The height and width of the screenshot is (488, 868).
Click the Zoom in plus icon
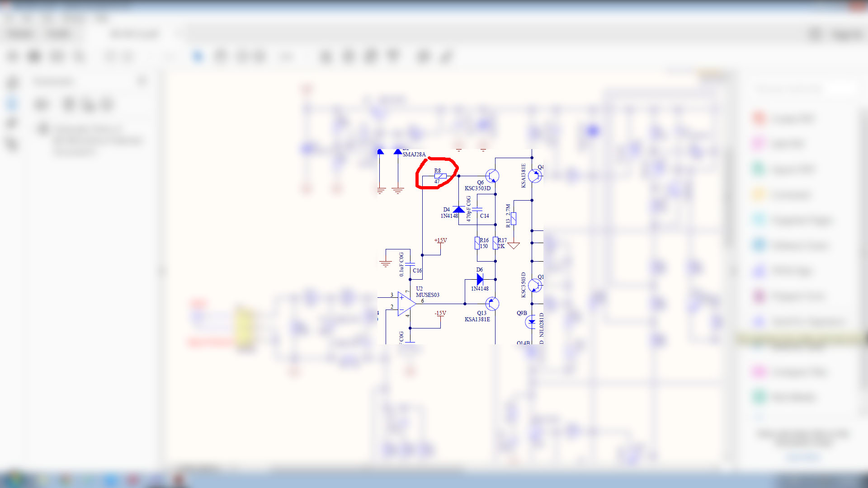point(259,56)
